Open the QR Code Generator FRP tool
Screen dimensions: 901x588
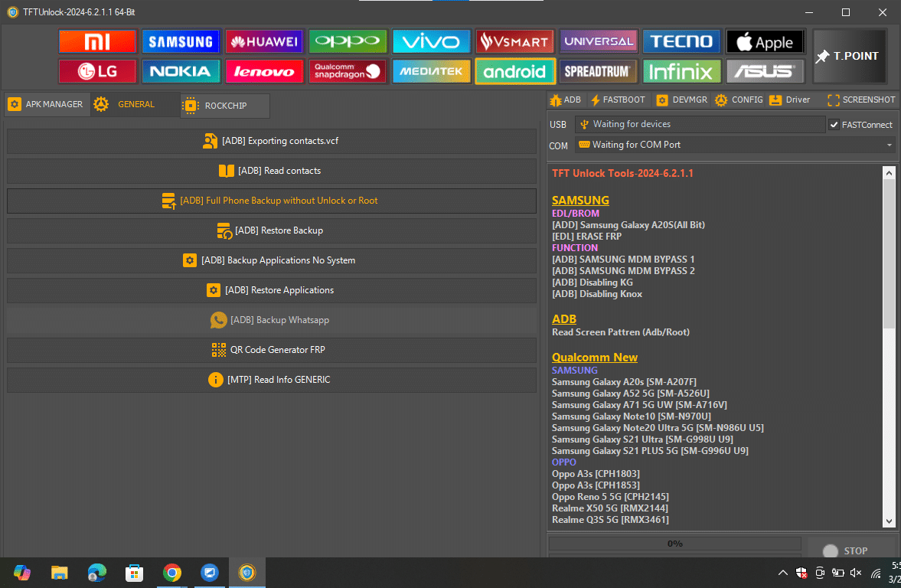click(x=272, y=349)
